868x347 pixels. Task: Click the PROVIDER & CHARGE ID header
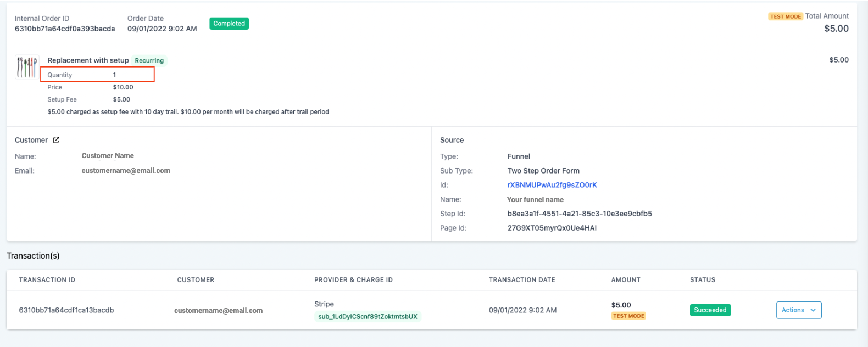(x=353, y=280)
